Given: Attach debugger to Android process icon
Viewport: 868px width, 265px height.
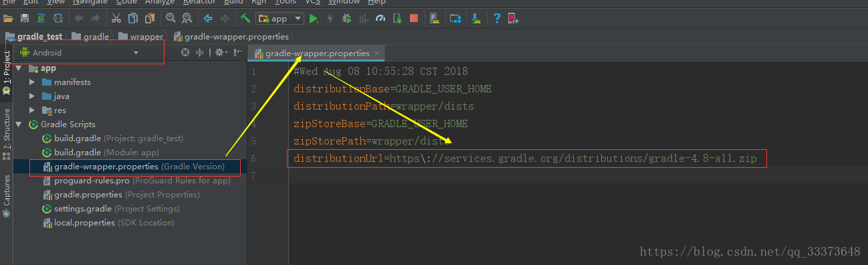Looking at the screenshot, I should [x=397, y=18].
